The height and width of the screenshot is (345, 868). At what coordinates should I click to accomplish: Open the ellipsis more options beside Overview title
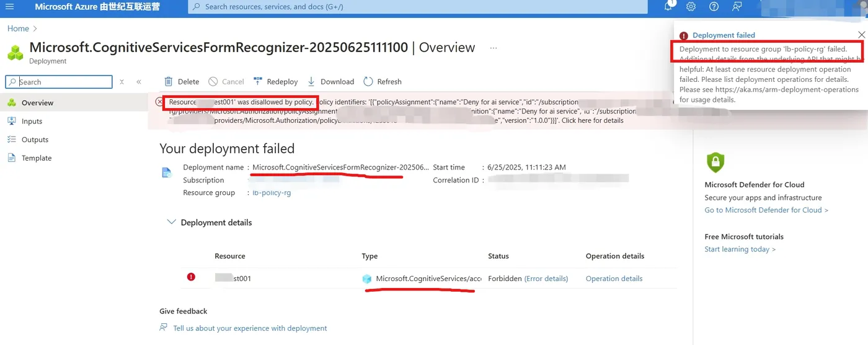point(494,48)
